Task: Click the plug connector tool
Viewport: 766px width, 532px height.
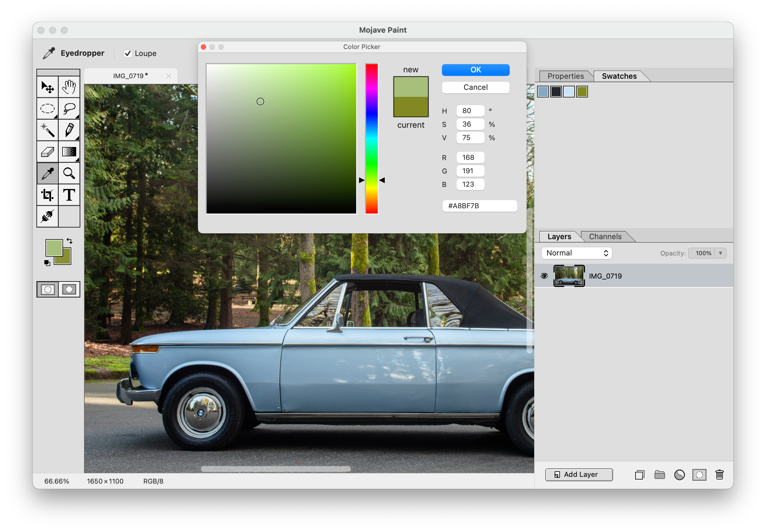Action: pyautogui.click(x=47, y=216)
